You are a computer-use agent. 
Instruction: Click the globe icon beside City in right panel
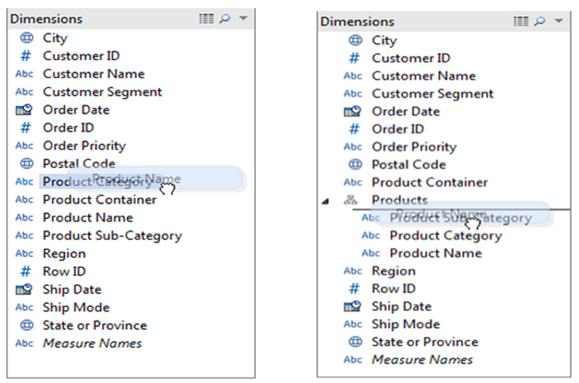point(355,40)
